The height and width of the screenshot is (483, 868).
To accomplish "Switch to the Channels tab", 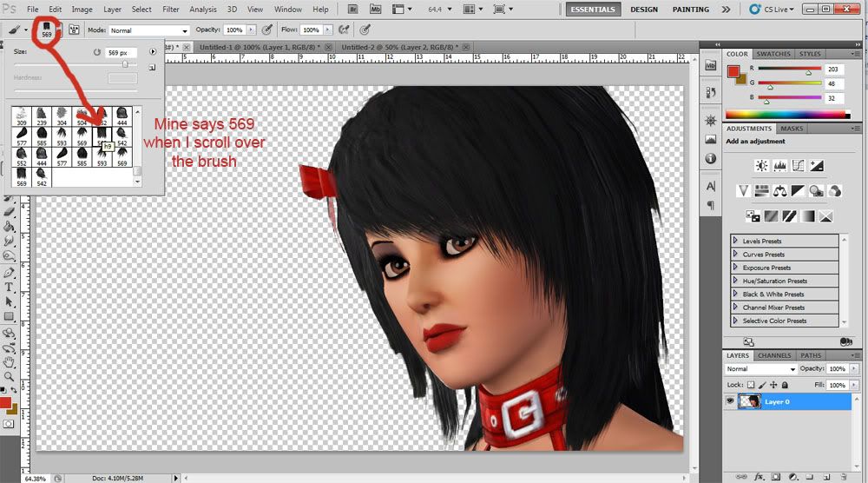I will click(x=774, y=355).
